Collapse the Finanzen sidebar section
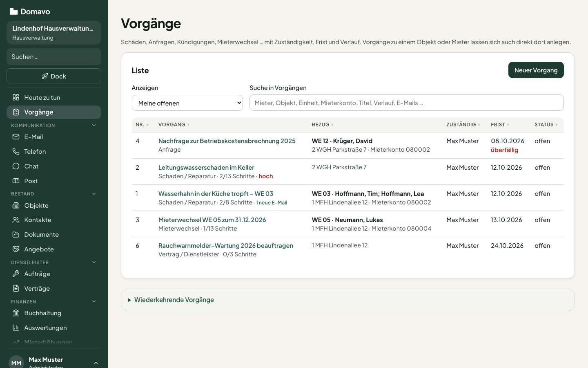This screenshot has width=588, height=368. 94,301
